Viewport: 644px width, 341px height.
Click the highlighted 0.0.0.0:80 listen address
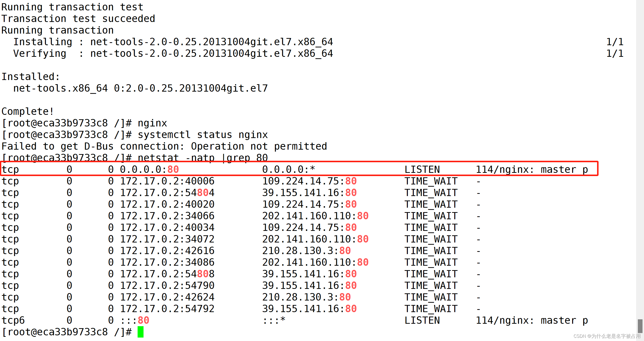(x=149, y=169)
